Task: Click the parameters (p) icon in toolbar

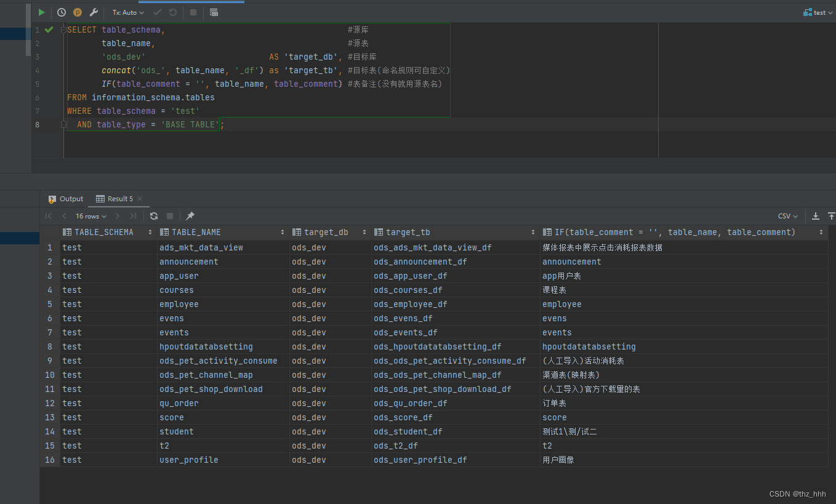Action: click(x=77, y=12)
